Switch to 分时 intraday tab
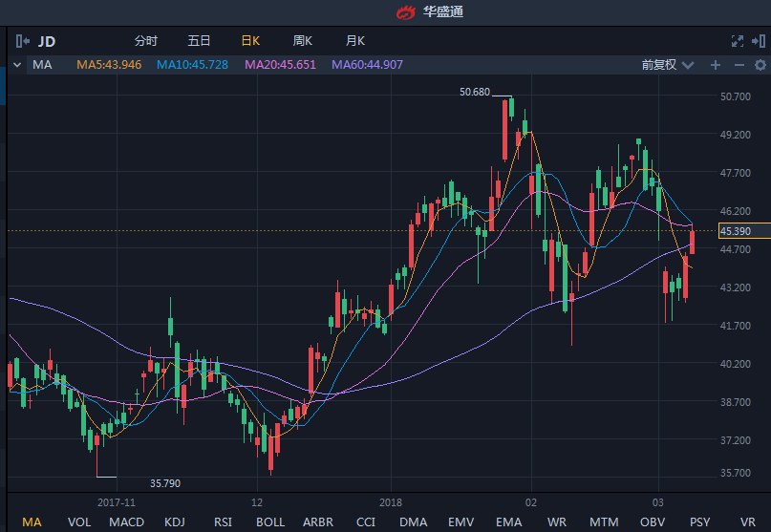This screenshot has width=771, height=532. [146, 41]
